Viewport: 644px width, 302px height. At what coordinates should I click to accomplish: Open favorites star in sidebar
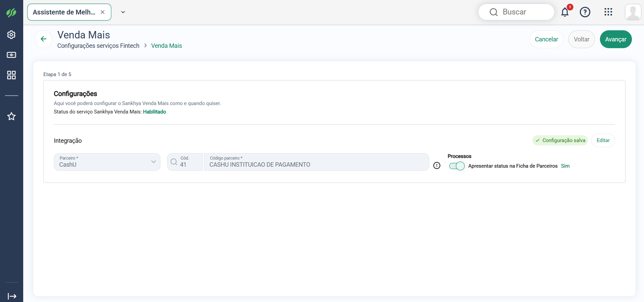coord(11,116)
